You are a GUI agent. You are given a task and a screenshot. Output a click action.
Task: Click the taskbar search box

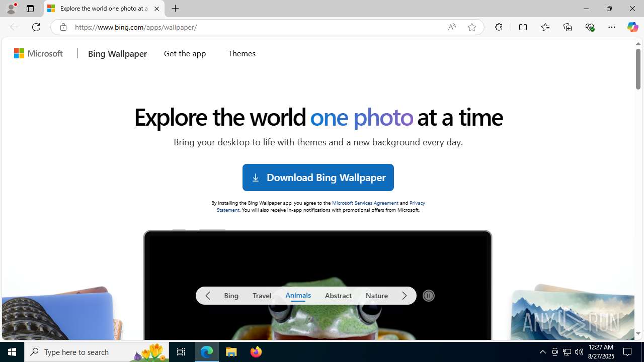[97, 352]
